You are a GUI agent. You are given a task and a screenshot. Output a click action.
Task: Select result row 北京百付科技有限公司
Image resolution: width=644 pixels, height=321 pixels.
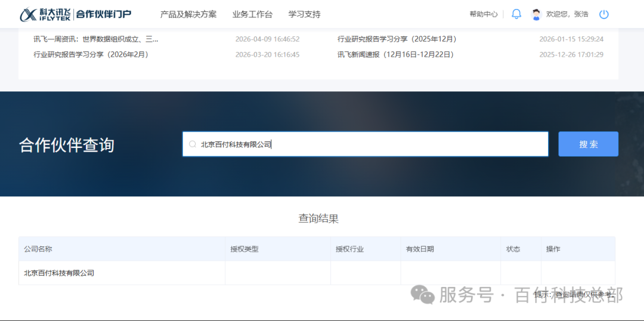tap(317, 273)
